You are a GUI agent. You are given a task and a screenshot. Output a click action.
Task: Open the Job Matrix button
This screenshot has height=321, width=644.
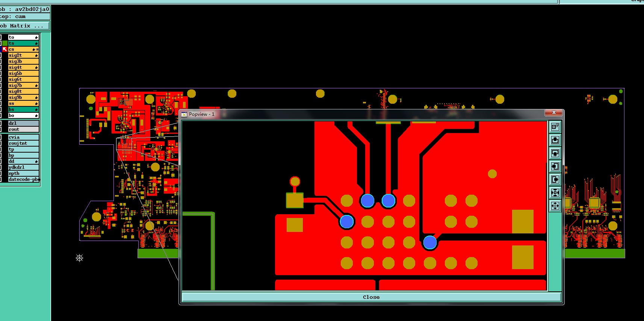click(x=24, y=26)
